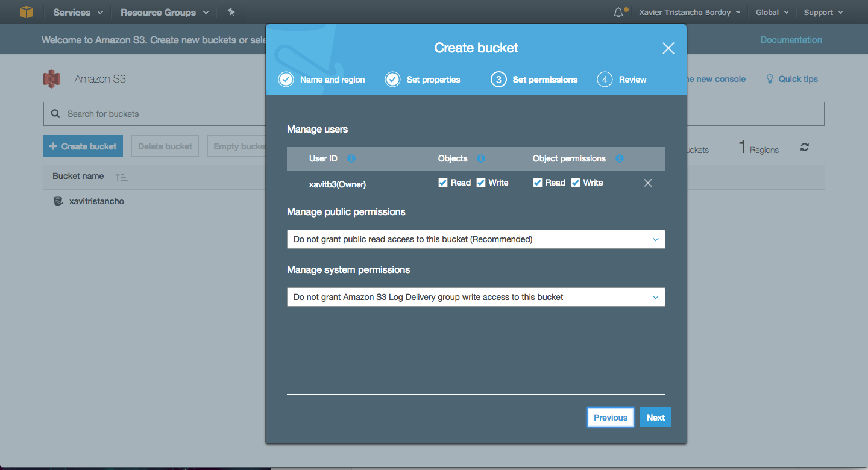868x470 pixels.
Task: Click the Name and region checkmark step
Action: pos(286,80)
